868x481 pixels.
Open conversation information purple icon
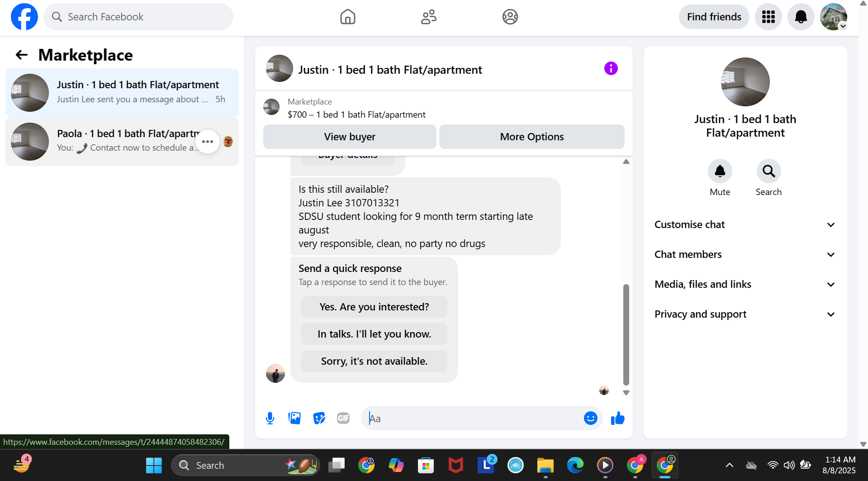(611, 68)
